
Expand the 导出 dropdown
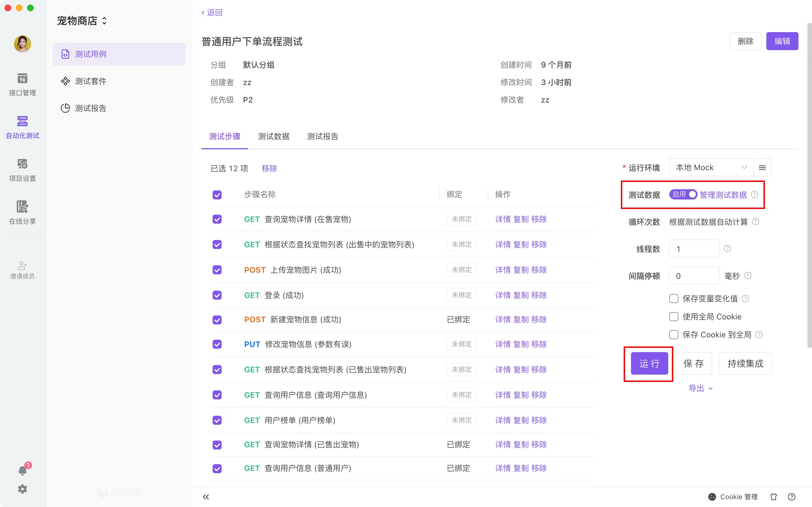point(700,388)
